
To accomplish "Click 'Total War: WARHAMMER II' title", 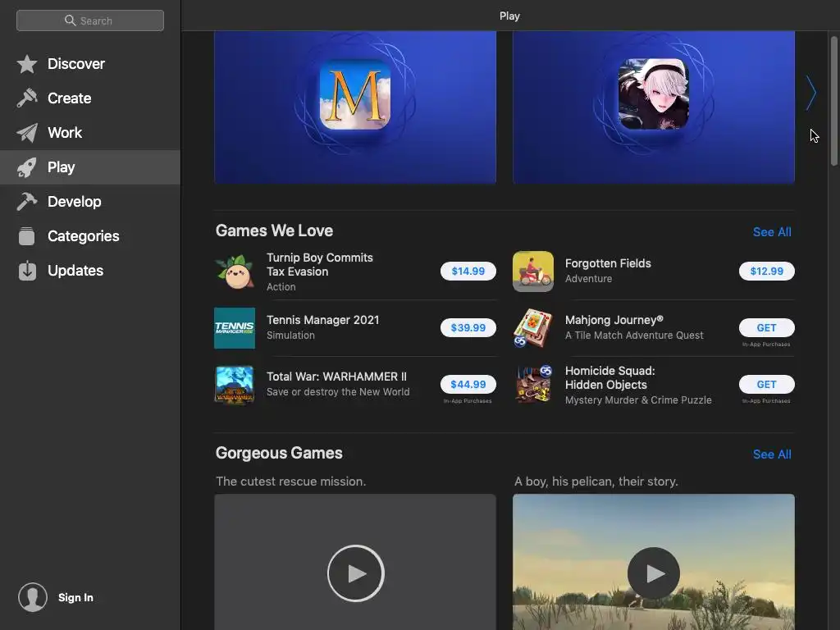I will pos(336,377).
